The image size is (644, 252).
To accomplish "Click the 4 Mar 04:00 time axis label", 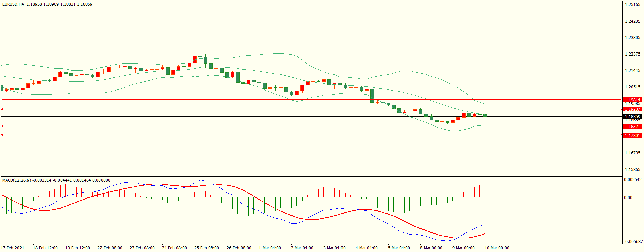I will tap(366, 248).
